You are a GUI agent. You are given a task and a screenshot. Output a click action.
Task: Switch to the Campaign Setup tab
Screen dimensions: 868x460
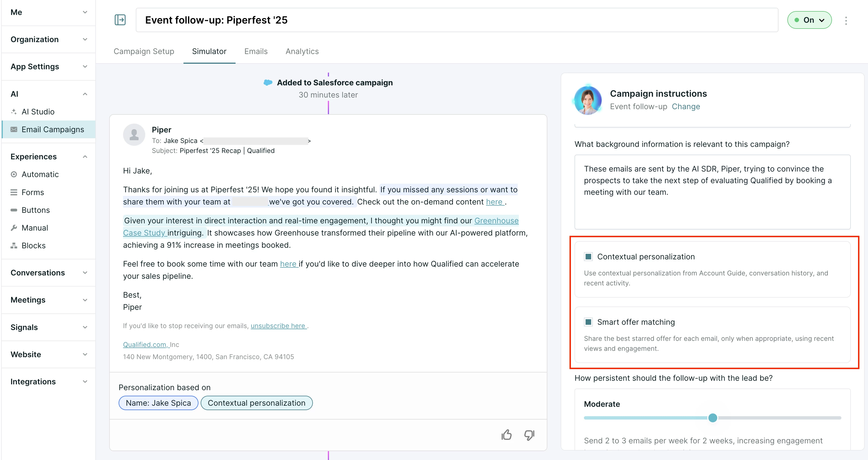click(x=144, y=51)
